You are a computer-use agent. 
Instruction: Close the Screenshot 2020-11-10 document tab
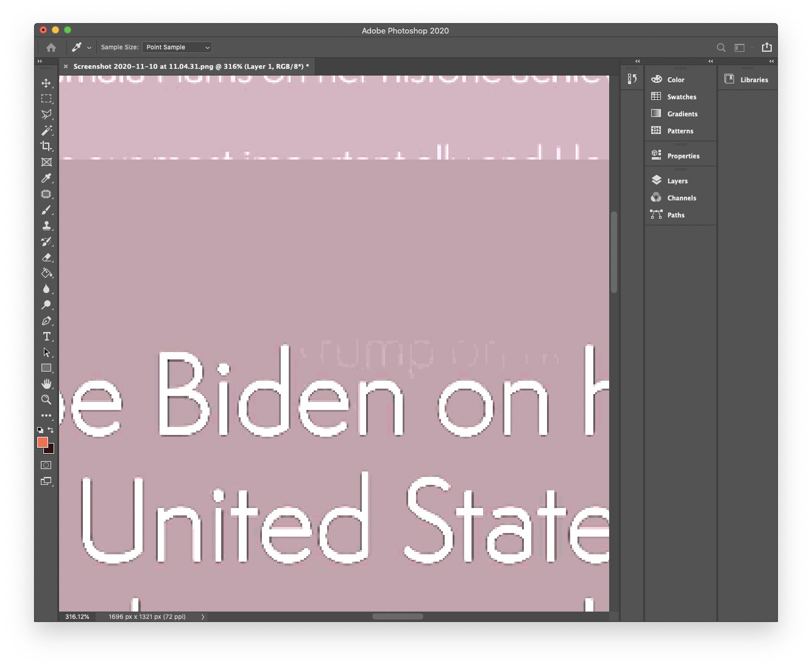pyautogui.click(x=66, y=66)
